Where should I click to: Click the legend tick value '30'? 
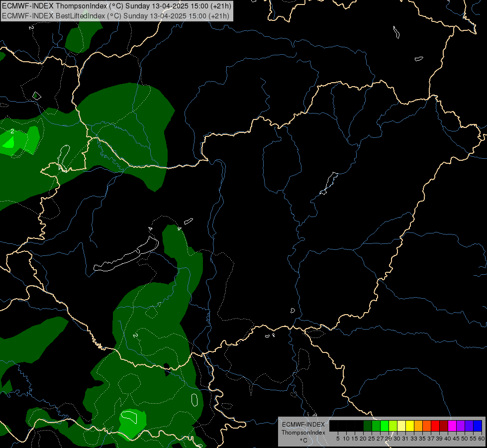(397, 439)
